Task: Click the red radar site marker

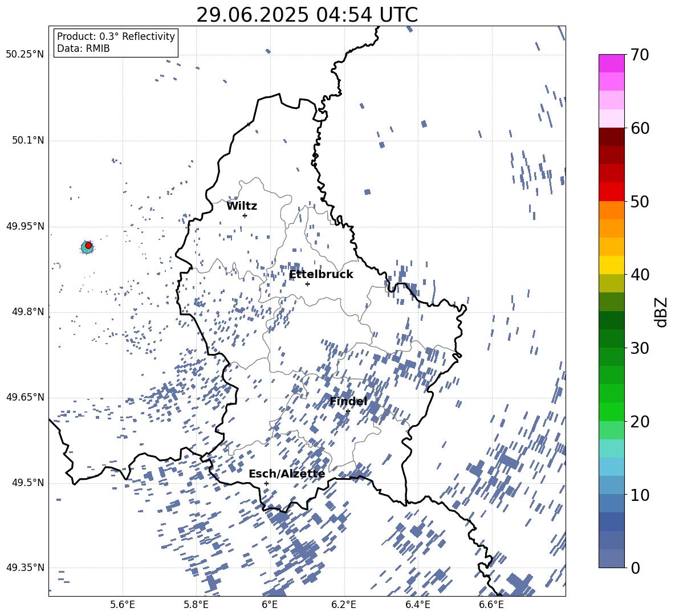Action: coord(88,246)
